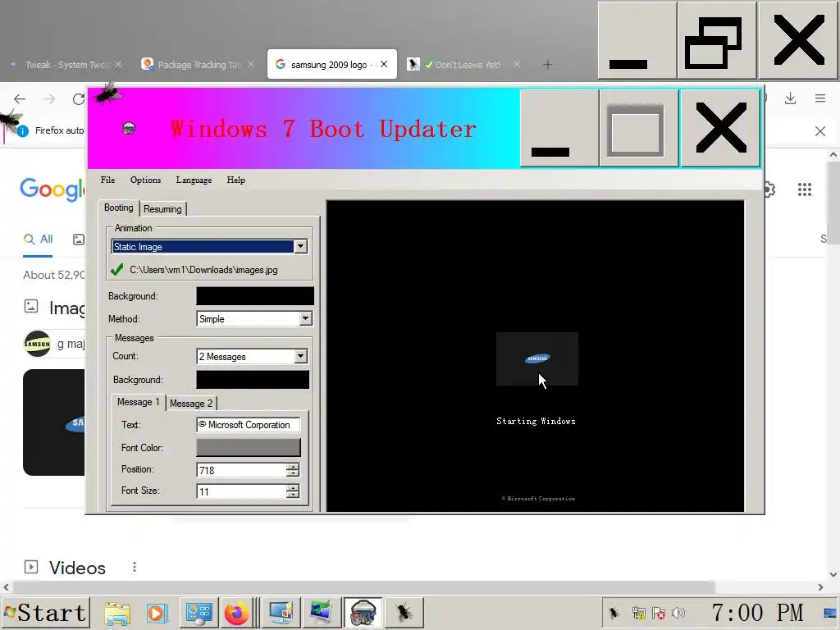Expand the Animation Static Image dropdown

click(x=300, y=246)
